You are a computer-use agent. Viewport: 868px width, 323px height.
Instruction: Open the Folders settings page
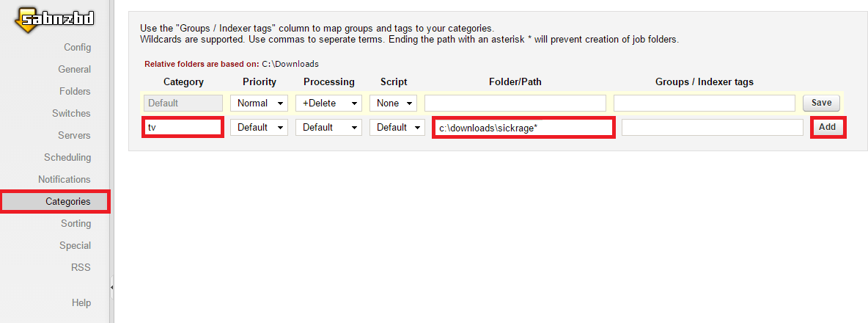pos(75,92)
